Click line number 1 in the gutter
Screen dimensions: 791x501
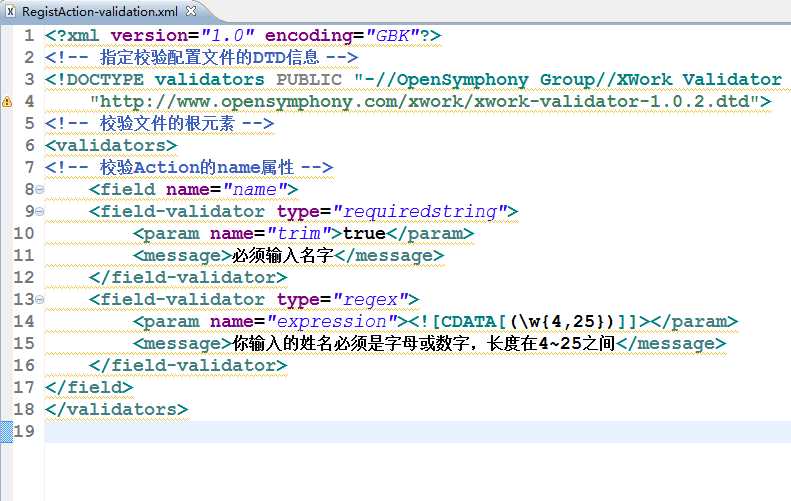[30, 35]
